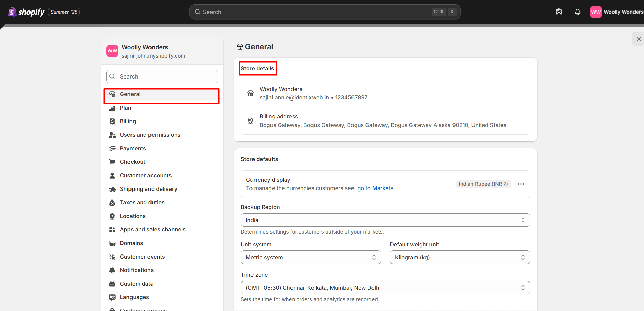Click the Summer '25 badge
644x311 pixels.
pyautogui.click(x=64, y=12)
